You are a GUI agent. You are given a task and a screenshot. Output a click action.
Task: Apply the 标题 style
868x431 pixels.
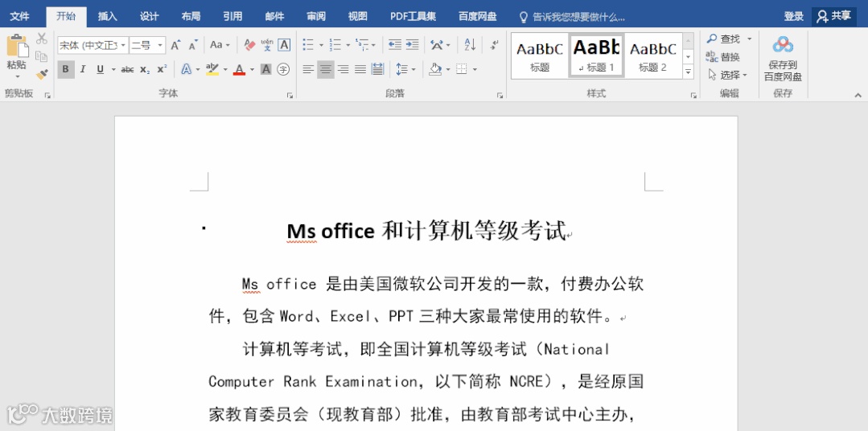(x=540, y=55)
